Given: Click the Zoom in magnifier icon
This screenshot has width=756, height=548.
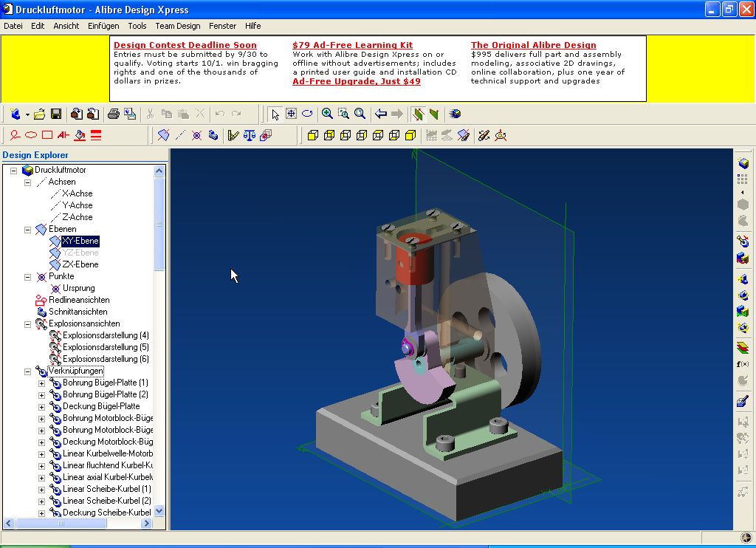Looking at the screenshot, I should tap(327, 114).
